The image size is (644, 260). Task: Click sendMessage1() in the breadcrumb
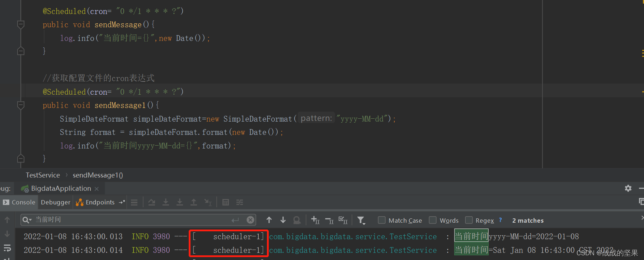click(98, 175)
